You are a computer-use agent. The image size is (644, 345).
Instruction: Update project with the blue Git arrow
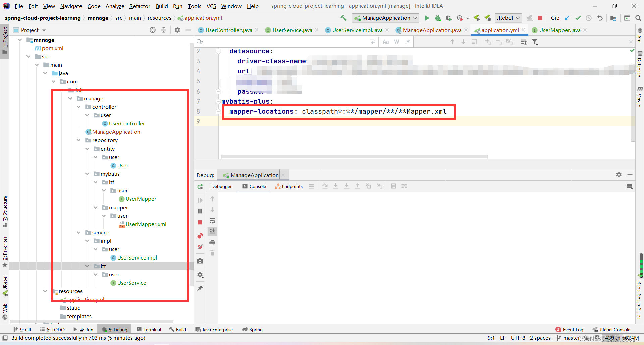[x=567, y=18]
